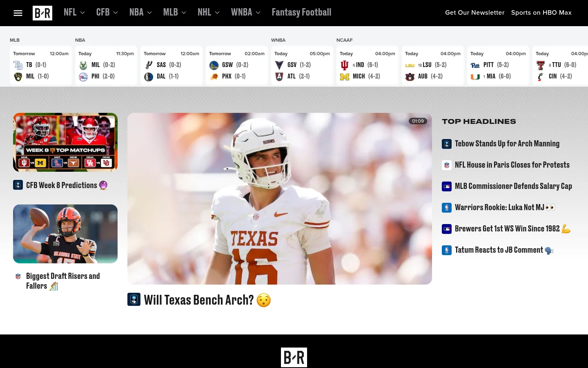Click the B/R logo in footer
The image size is (588, 368).
coord(294,357)
